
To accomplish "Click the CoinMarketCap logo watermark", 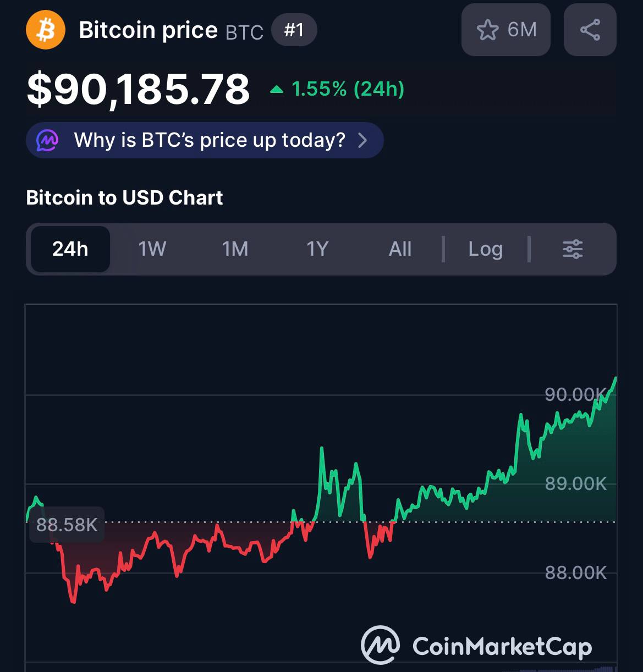I will click(x=476, y=646).
